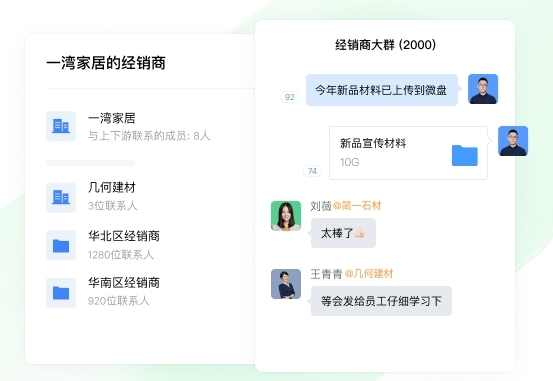Click the building icon beside 一湾家居
Viewport: 553px width, 381px height.
pyautogui.click(x=61, y=126)
